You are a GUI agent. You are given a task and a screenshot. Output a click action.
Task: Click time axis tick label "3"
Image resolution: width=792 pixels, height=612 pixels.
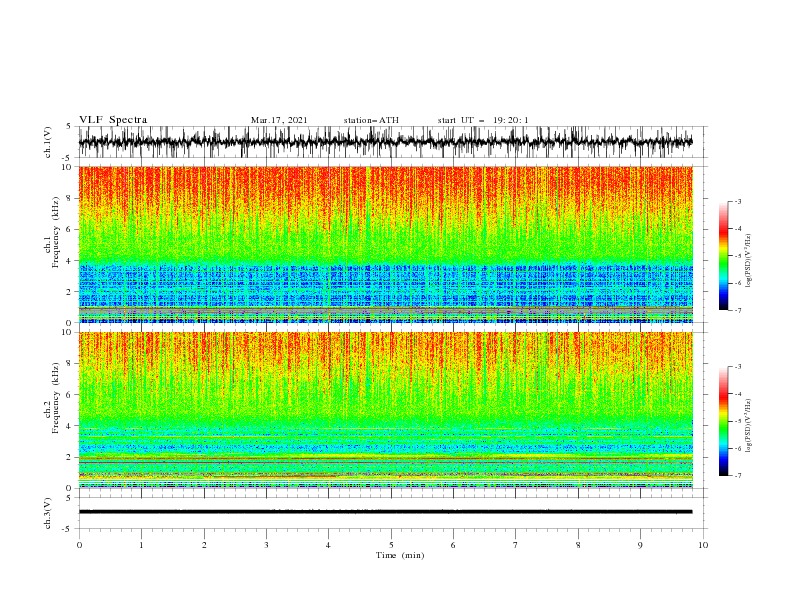(x=266, y=545)
